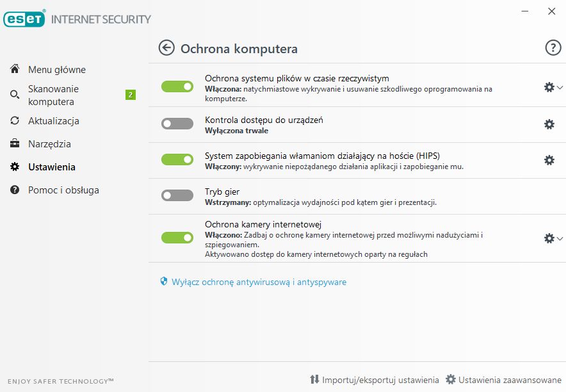Turn on Tryb gier toggle
The image size is (566, 392).
click(177, 195)
